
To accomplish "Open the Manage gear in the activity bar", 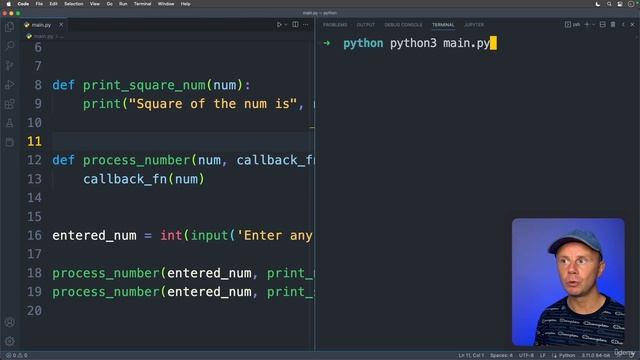I will tap(10, 341).
